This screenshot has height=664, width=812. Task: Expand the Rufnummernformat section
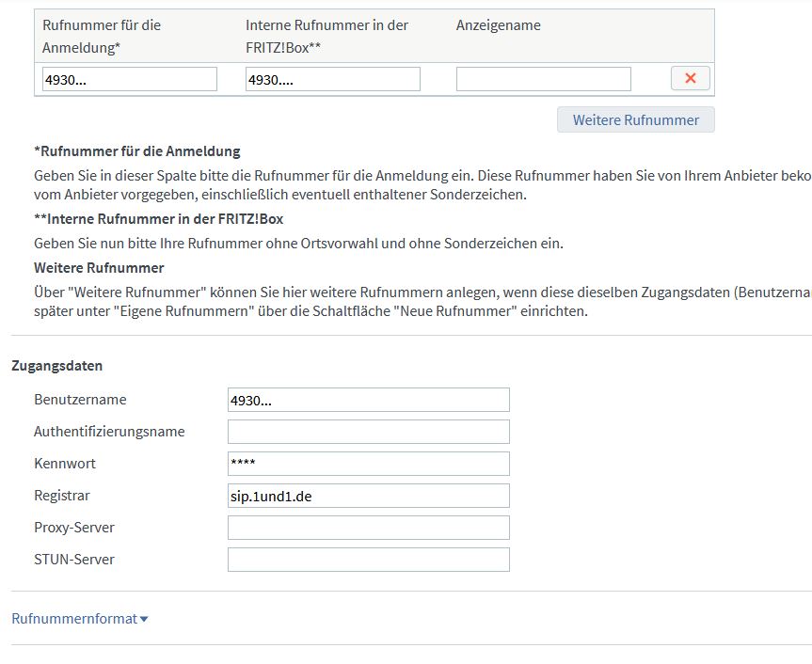click(80, 618)
